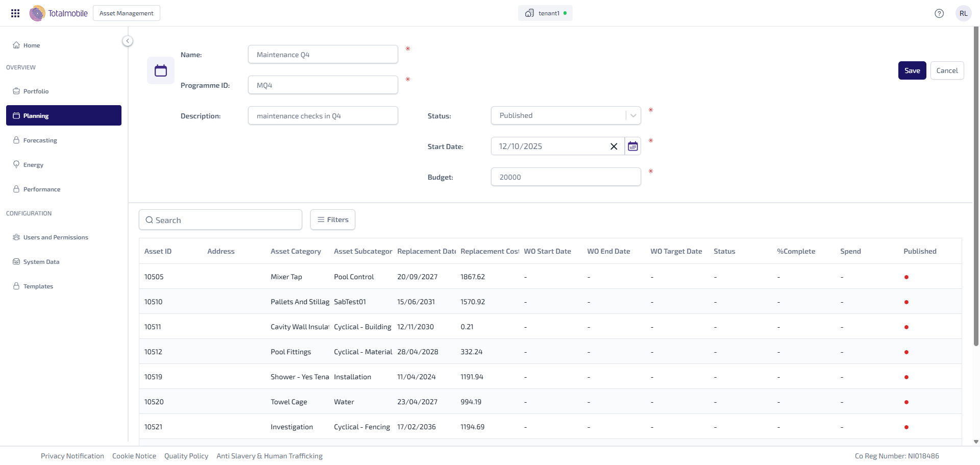Screen dimensions: 980x465
Task: Sort by Replacement Cost column header
Action: pos(489,251)
